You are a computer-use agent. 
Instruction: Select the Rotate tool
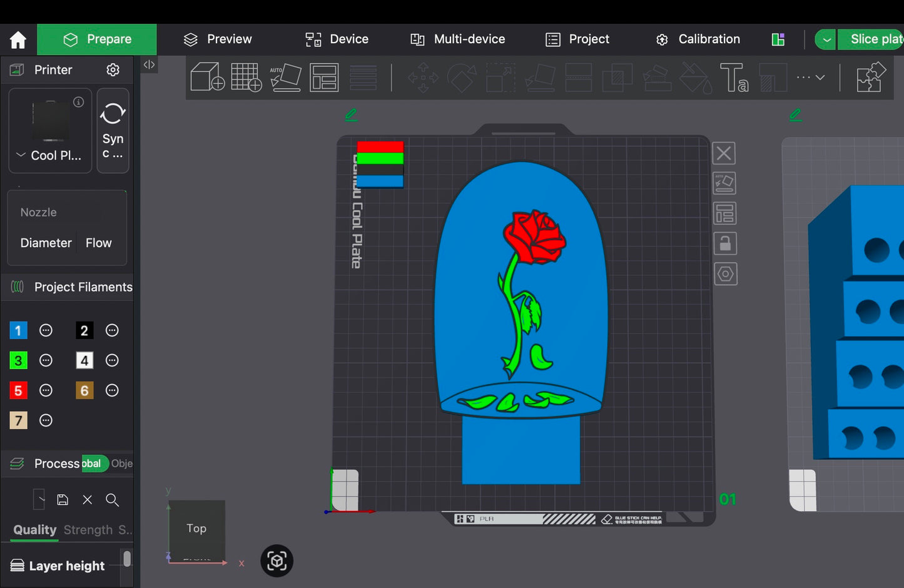(462, 78)
